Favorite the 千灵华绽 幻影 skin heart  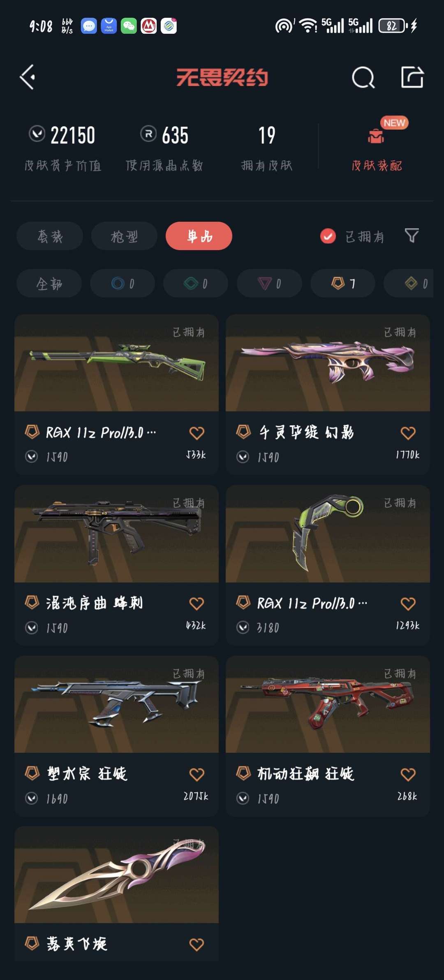408,433
